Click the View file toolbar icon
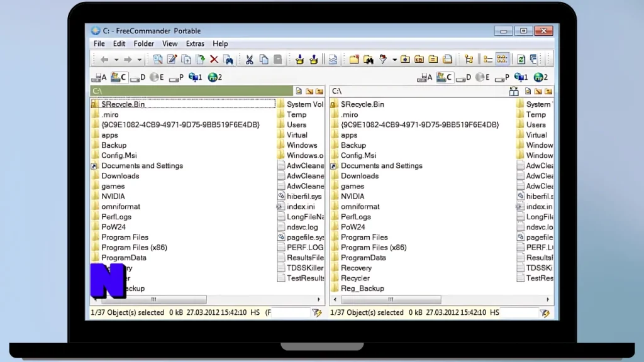The image size is (644, 362). pyautogui.click(x=158, y=60)
